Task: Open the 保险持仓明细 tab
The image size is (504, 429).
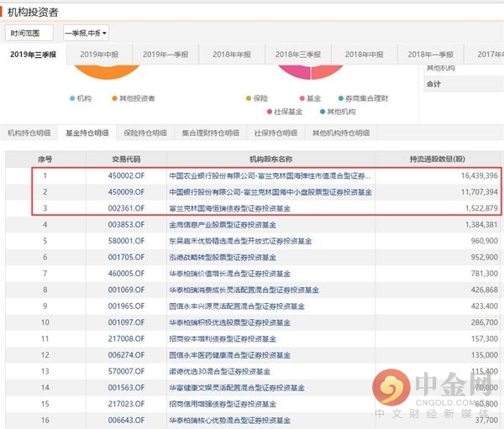Action: click(145, 133)
